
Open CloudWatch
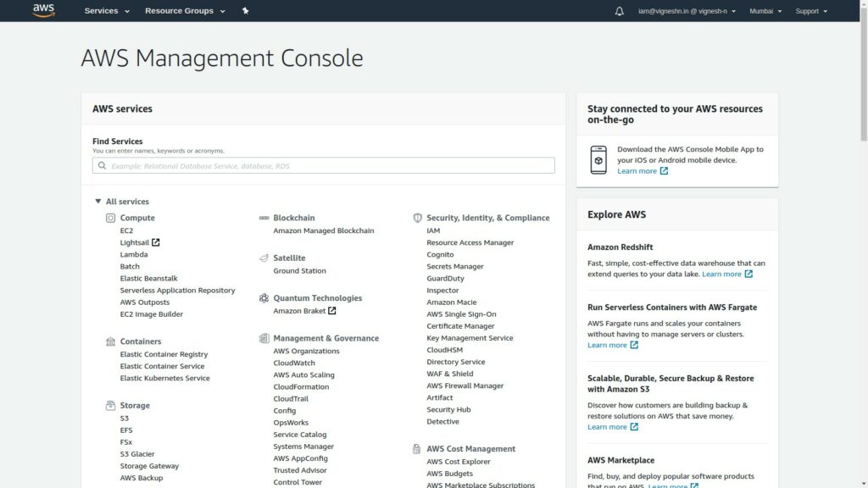pyautogui.click(x=294, y=363)
